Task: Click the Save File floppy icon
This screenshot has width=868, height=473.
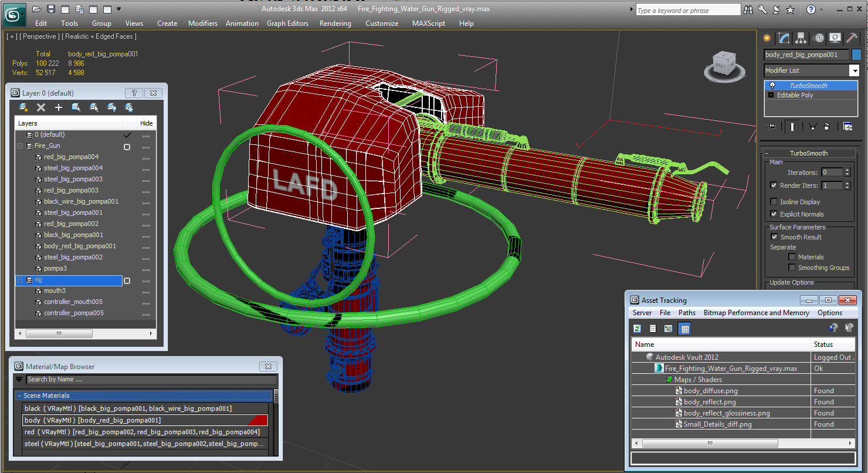Action: (x=51, y=9)
